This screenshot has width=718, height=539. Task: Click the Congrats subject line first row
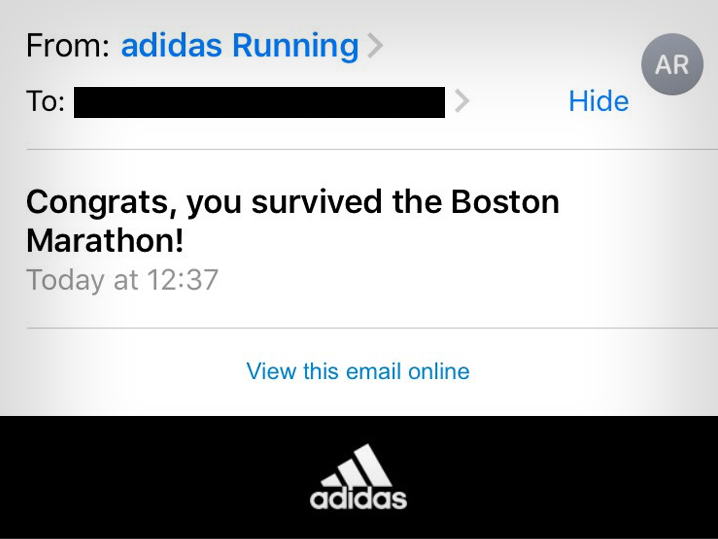click(x=293, y=202)
